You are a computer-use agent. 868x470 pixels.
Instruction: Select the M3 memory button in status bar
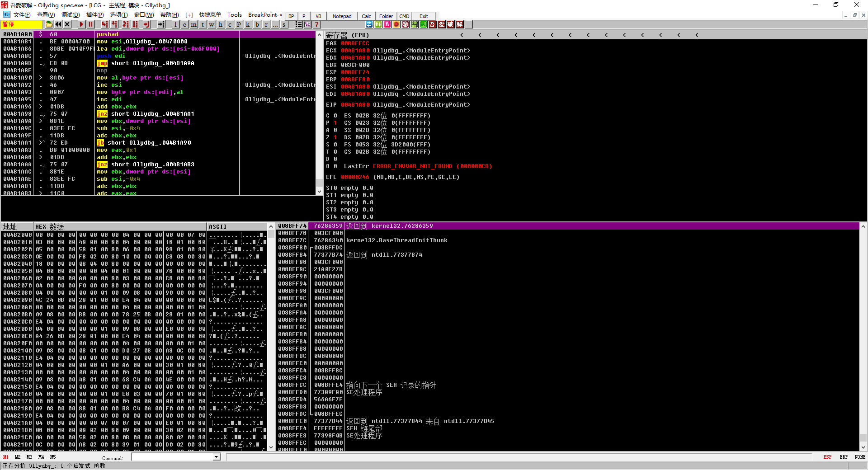(29, 457)
